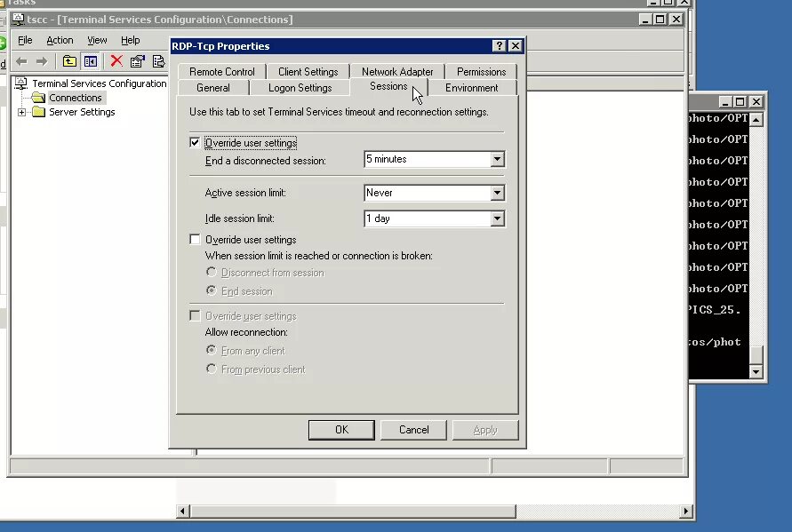Screen dimensions: 792x532
Task: Select the From previous client radio button
Action: (x=212, y=369)
